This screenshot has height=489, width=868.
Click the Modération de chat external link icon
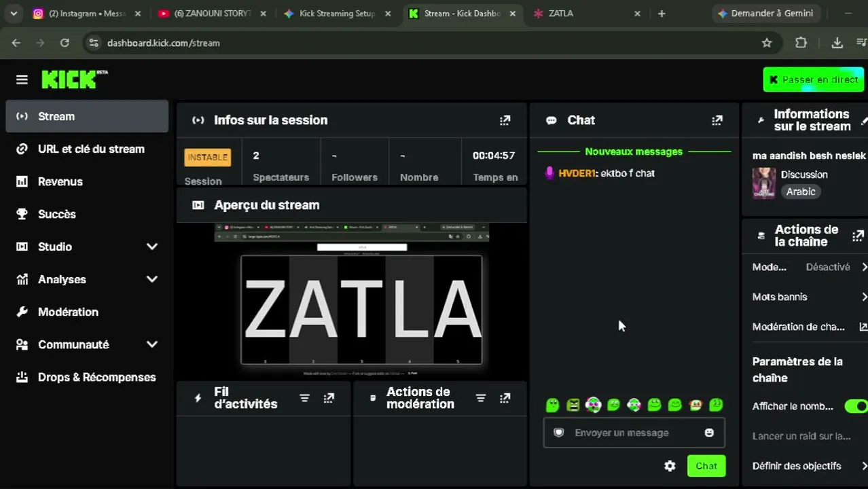pos(863,327)
